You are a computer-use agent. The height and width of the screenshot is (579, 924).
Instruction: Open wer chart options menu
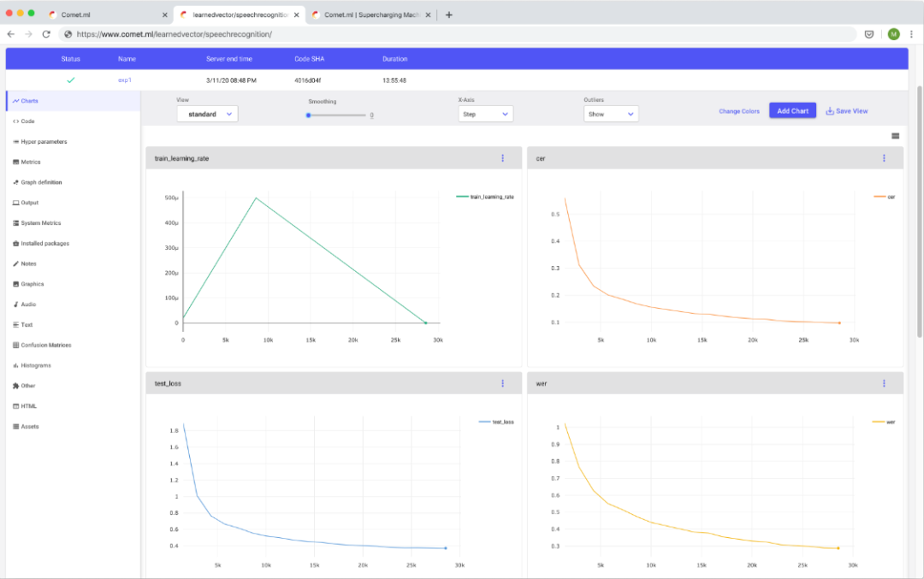tap(884, 383)
